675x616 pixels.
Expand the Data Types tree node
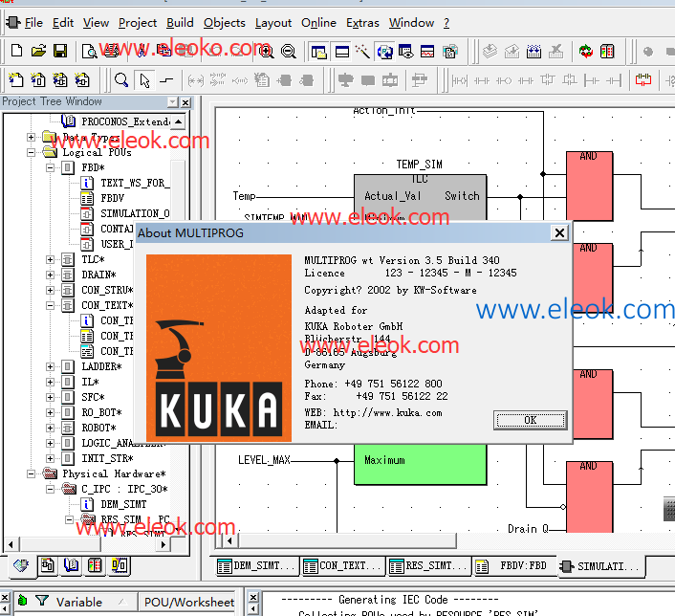point(31,137)
